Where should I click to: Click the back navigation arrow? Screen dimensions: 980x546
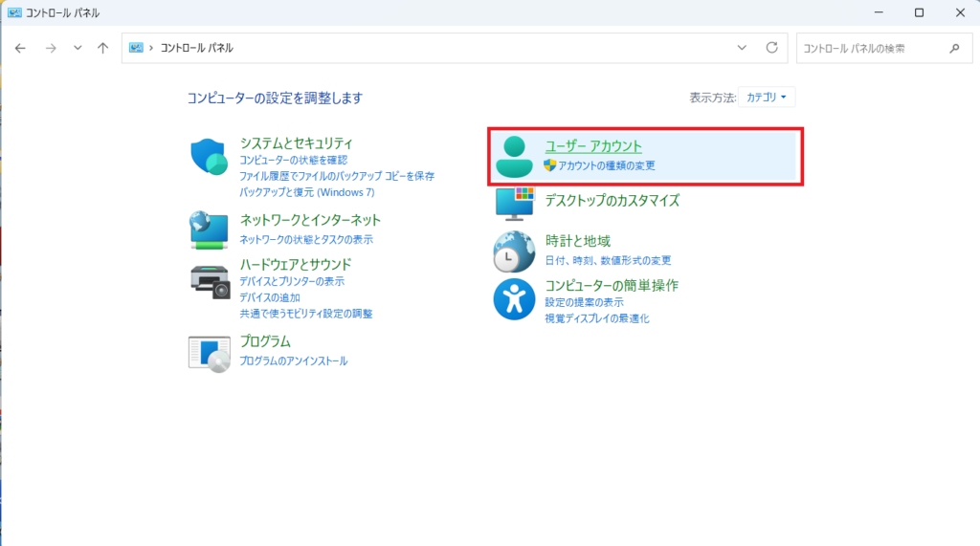coord(21,48)
